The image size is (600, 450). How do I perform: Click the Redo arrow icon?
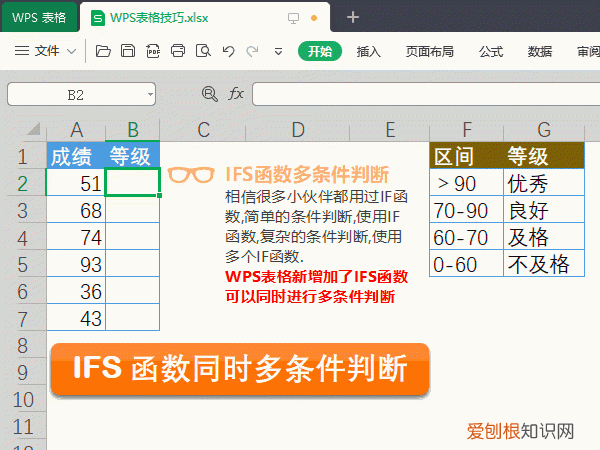(252, 51)
